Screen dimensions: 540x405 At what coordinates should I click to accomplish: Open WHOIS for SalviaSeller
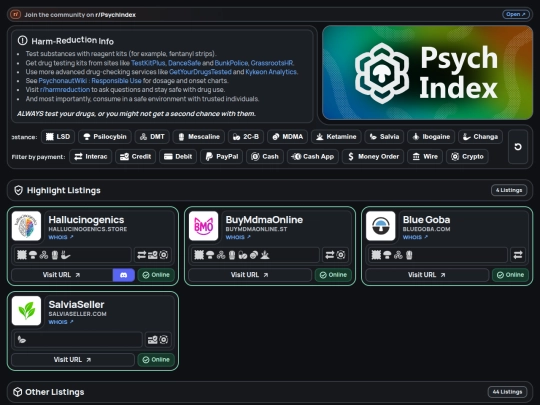pos(61,322)
